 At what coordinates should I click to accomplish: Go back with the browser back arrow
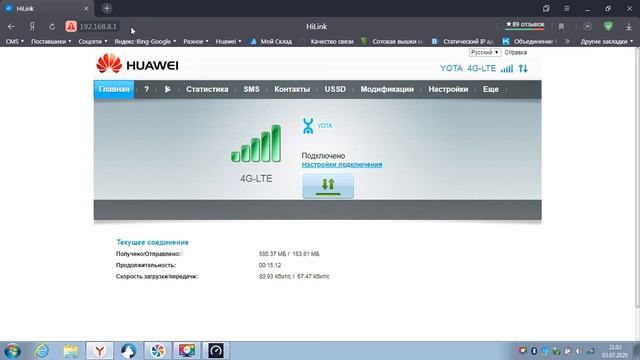click(x=11, y=27)
